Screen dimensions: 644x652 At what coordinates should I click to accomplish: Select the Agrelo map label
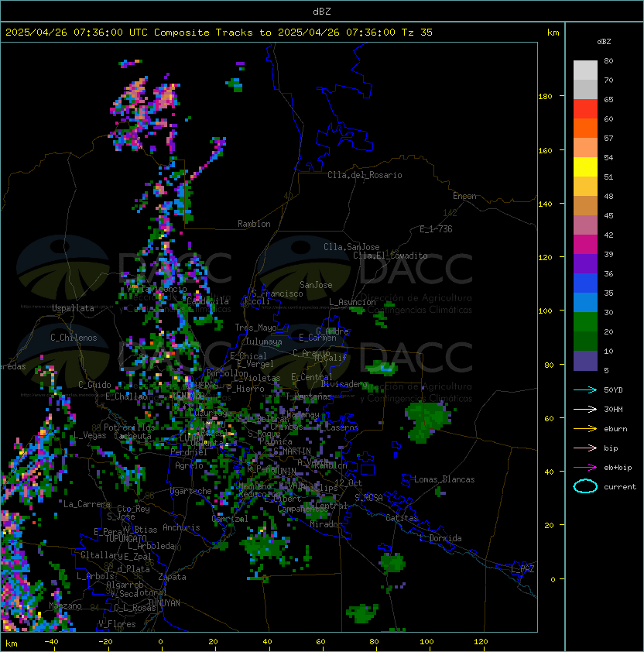click(189, 465)
